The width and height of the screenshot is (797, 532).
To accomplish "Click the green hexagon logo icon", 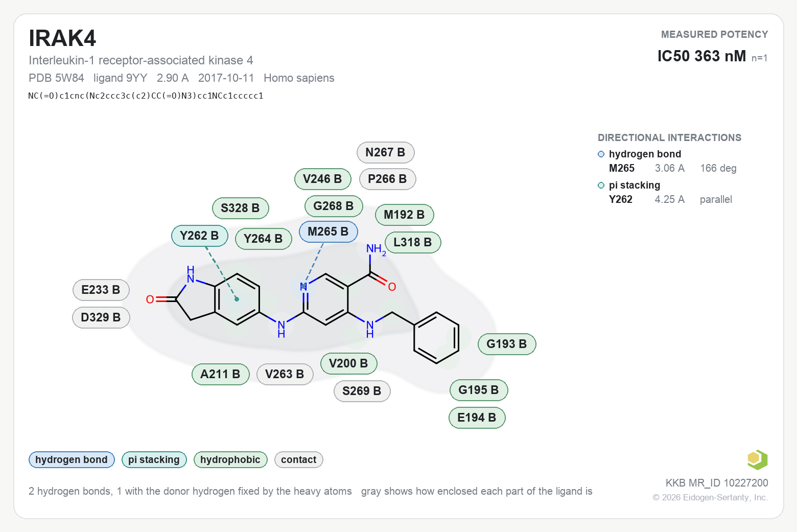I will (x=757, y=459).
